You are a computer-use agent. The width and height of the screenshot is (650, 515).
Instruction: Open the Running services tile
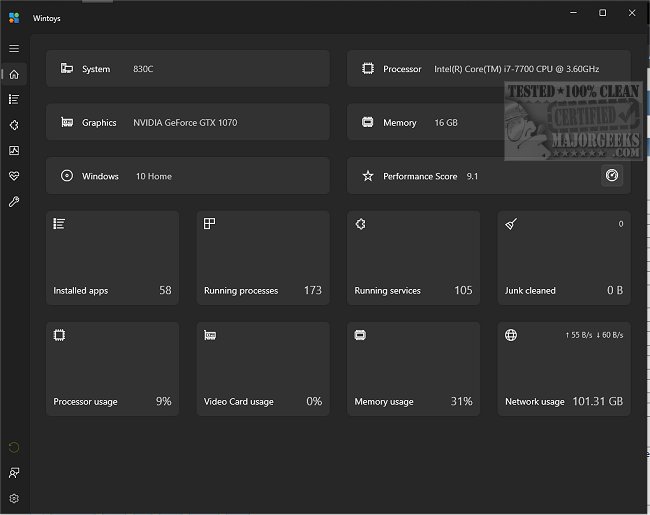click(413, 258)
